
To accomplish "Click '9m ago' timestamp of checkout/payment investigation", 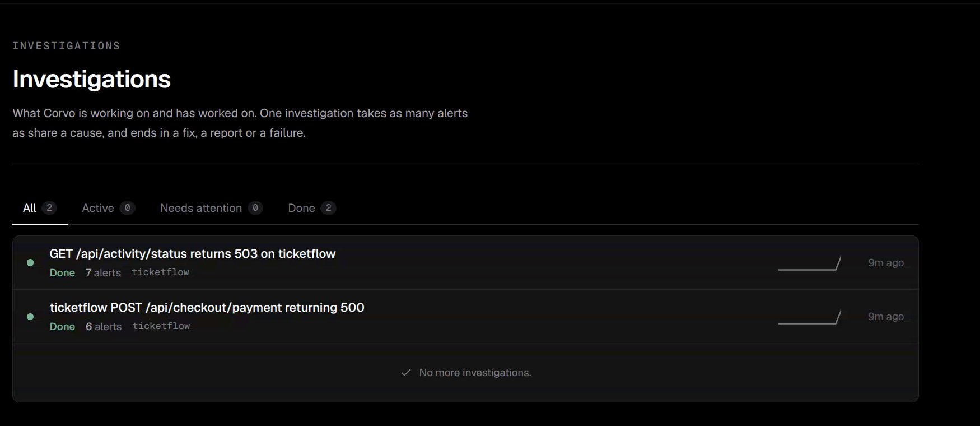I will tap(886, 317).
